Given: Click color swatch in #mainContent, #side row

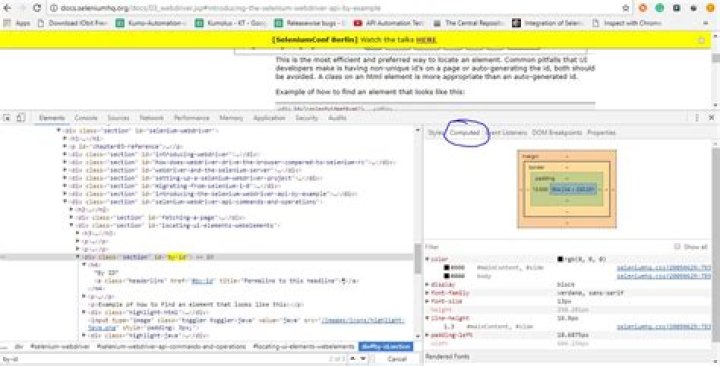Looking at the screenshot, I should tap(447, 268).
